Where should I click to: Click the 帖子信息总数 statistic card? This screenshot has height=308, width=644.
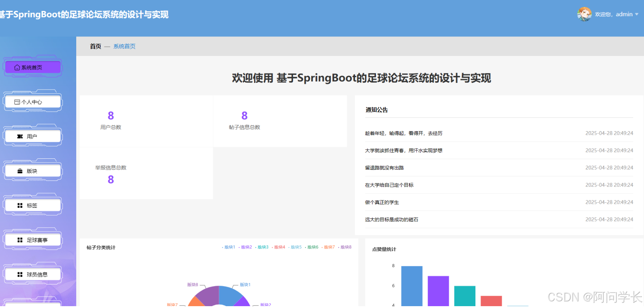pos(280,121)
